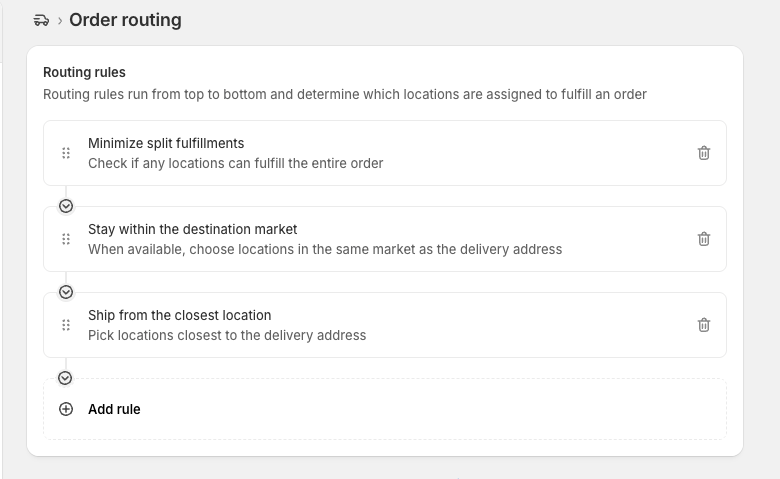Click the down-arrow connector below Minimize split fulfillments

(x=66, y=206)
